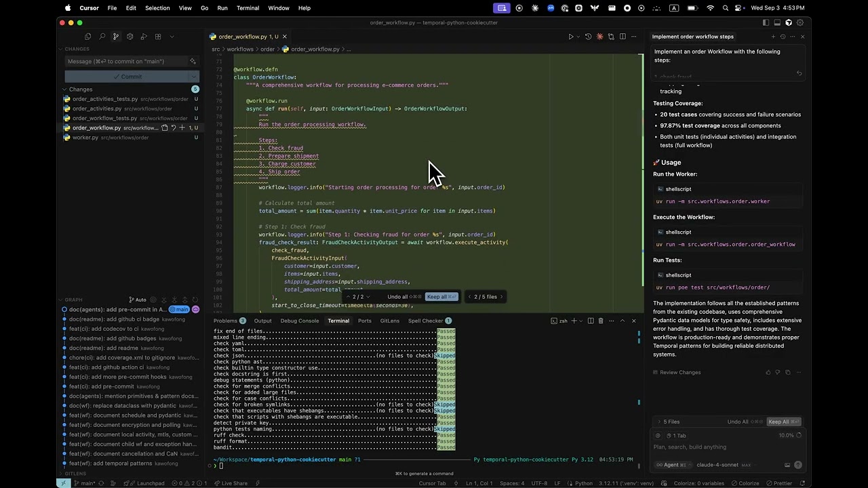Select worker.py in Changes list
868x488 pixels.
[x=85, y=138]
